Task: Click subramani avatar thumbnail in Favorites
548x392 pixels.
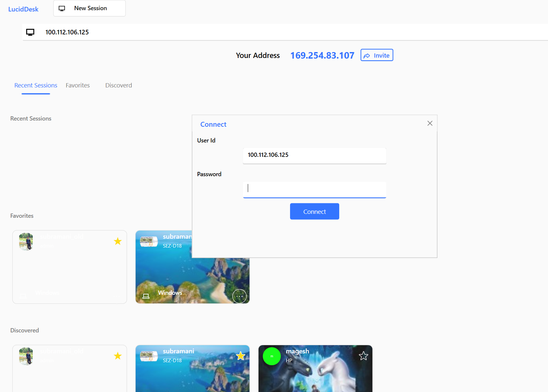Action: [x=149, y=242]
